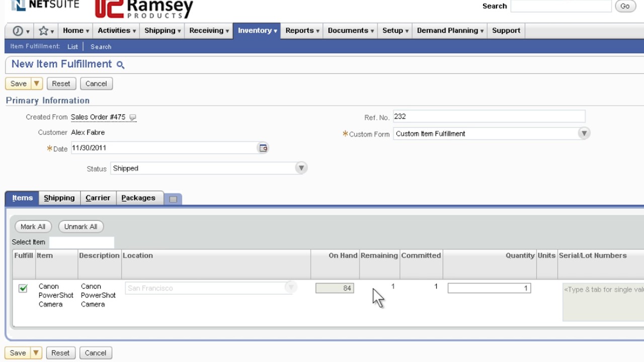Open the Reports menu
644x362 pixels.
pos(302,31)
